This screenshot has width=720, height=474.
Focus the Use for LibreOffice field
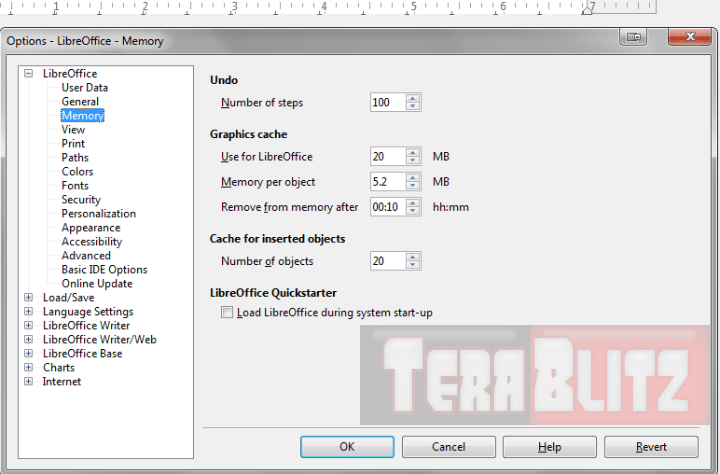388,157
